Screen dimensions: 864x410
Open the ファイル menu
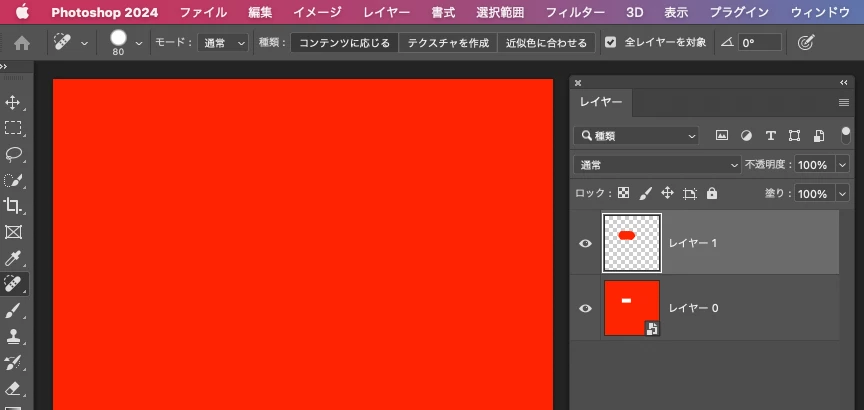click(203, 12)
